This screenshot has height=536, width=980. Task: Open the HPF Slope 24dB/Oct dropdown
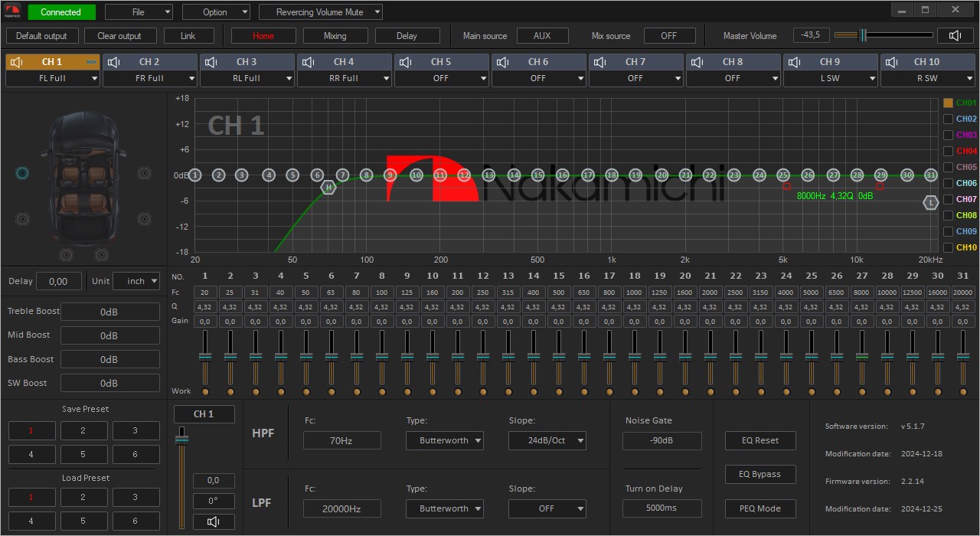(547, 440)
